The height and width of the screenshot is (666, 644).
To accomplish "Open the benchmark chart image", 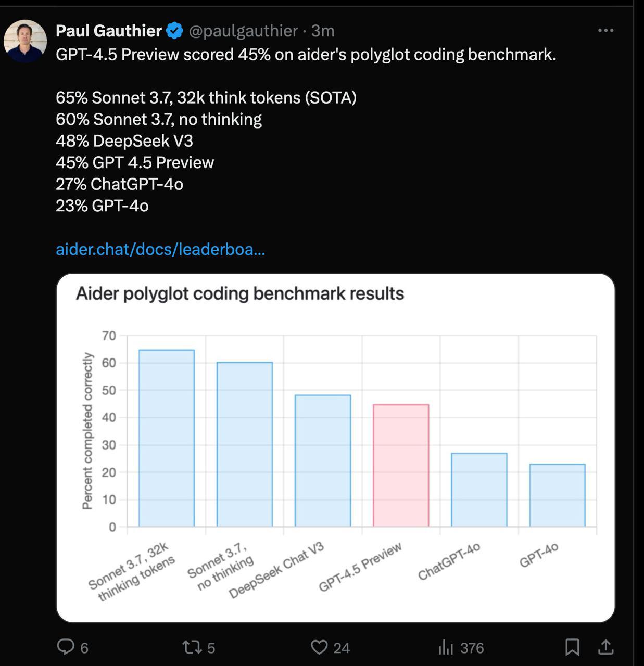I will tap(336, 447).
